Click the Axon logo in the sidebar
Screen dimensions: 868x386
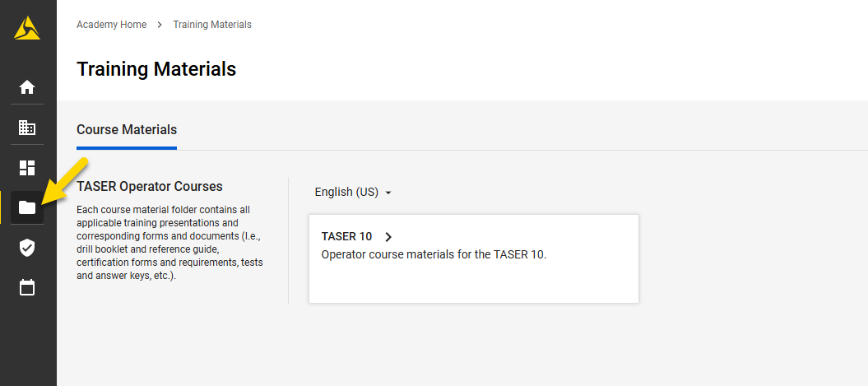coord(27,29)
